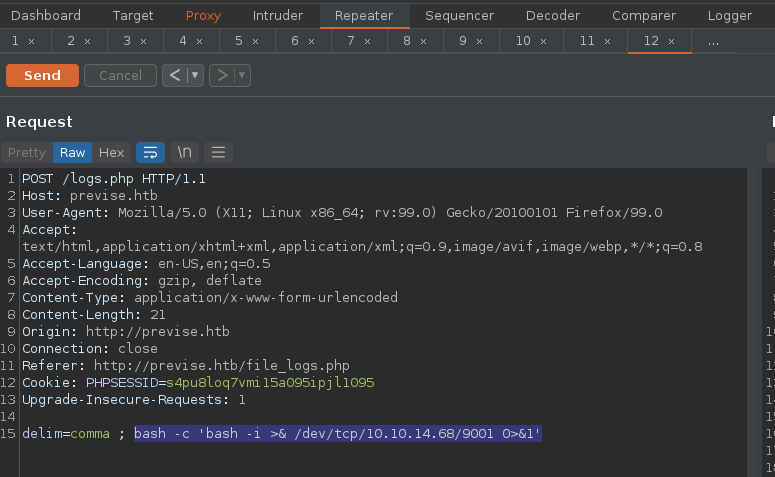Select Repeater sub-tab 5
The image size is (775, 477).
(x=239, y=41)
